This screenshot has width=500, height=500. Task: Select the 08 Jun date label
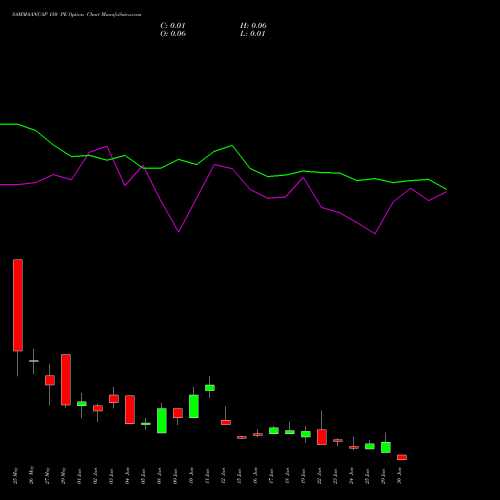[x=159, y=476]
